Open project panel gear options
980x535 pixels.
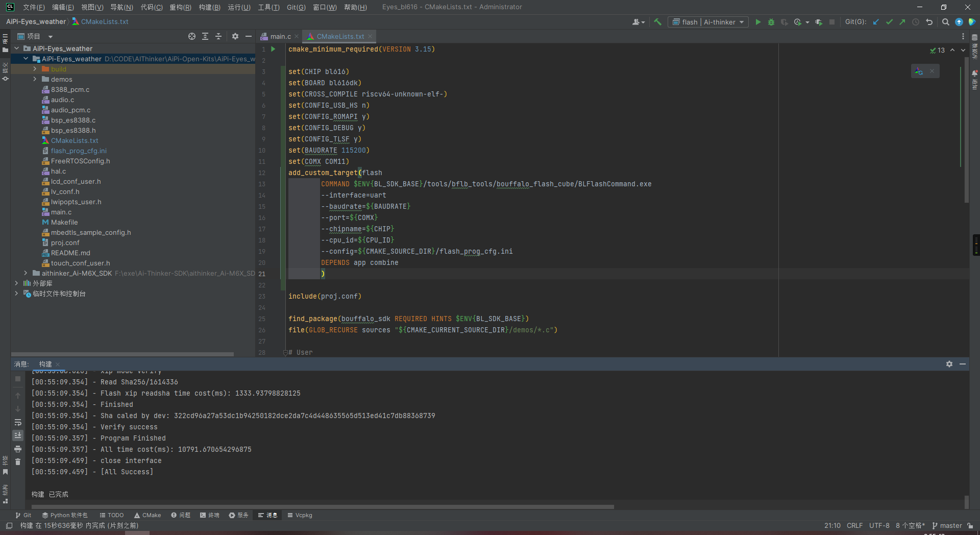(x=235, y=36)
